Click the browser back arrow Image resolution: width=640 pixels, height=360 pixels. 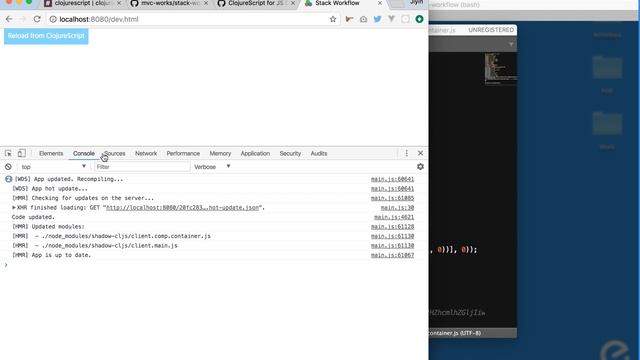(x=9, y=19)
